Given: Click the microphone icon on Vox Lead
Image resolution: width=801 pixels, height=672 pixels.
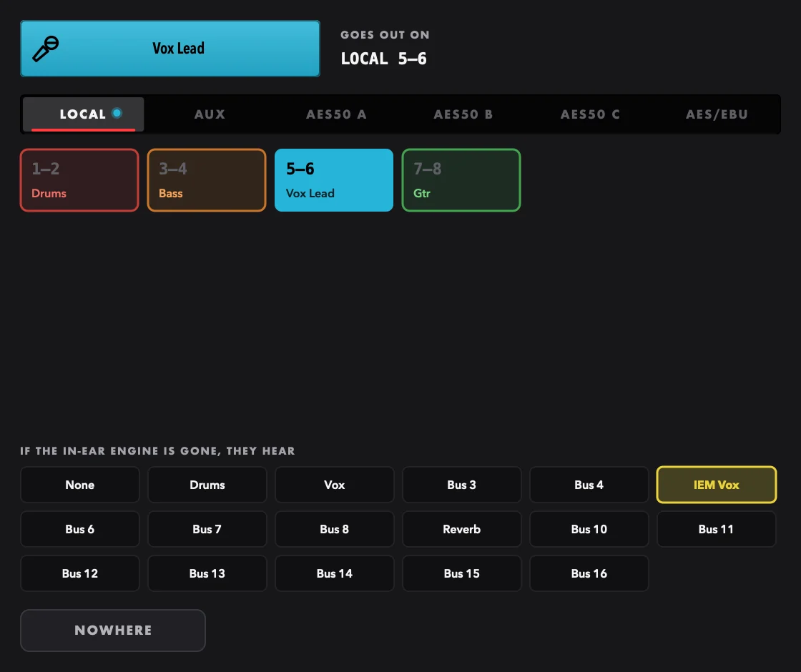Looking at the screenshot, I should coord(46,49).
